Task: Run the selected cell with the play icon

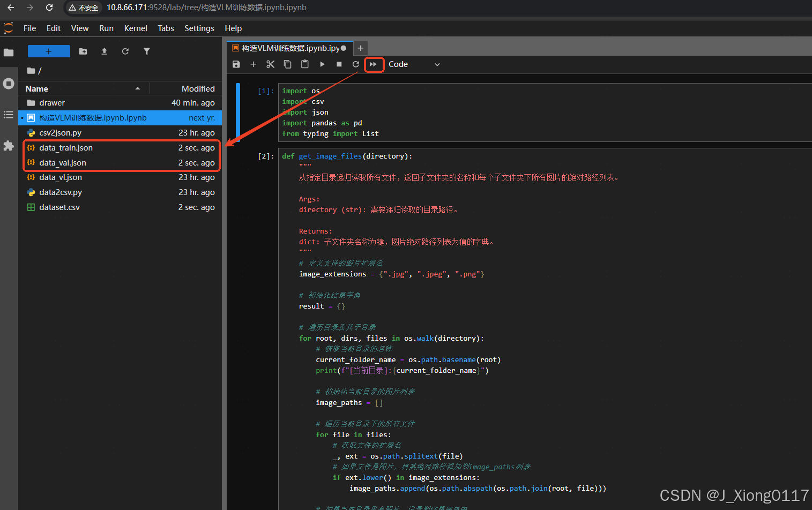Action: (x=322, y=64)
